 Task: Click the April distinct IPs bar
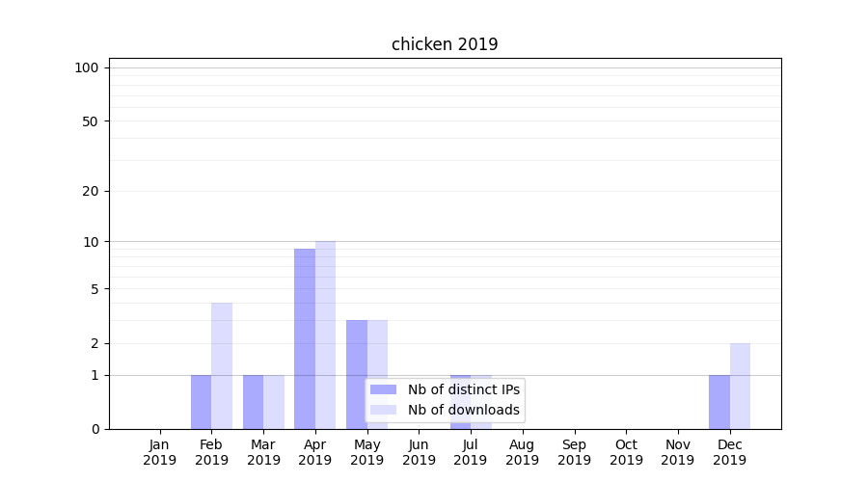[305, 337]
